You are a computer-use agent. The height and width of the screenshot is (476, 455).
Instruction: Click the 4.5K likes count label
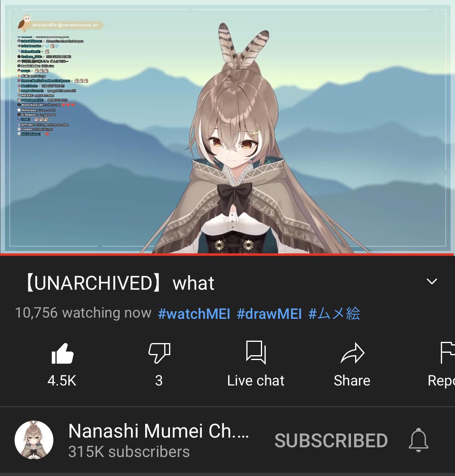pyautogui.click(x=62, y=381)
